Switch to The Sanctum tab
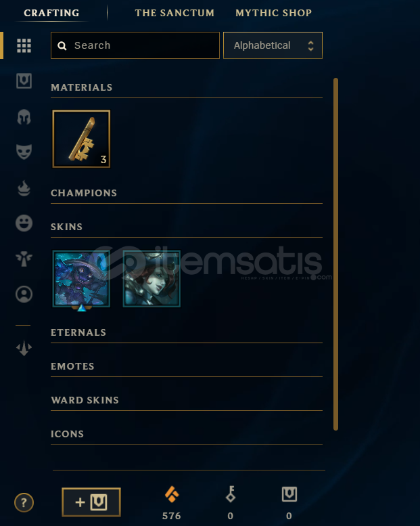Screen dimensions: 420x526 [x=174, y=13]
